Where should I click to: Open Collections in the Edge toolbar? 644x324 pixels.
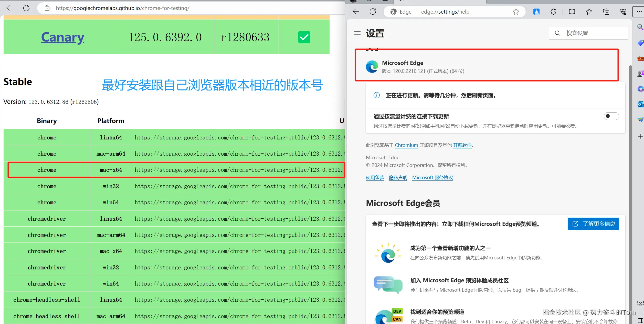[x=606, y=12]
